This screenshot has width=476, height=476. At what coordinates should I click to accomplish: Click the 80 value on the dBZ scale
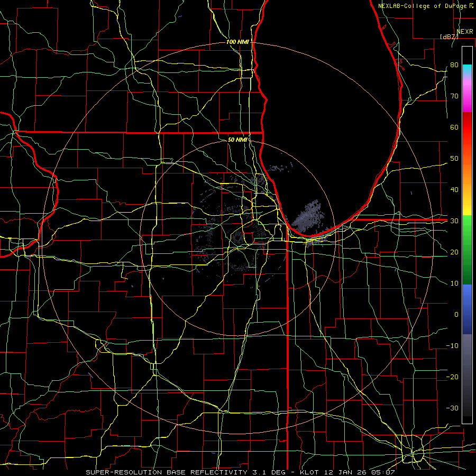tap(454, 65)
